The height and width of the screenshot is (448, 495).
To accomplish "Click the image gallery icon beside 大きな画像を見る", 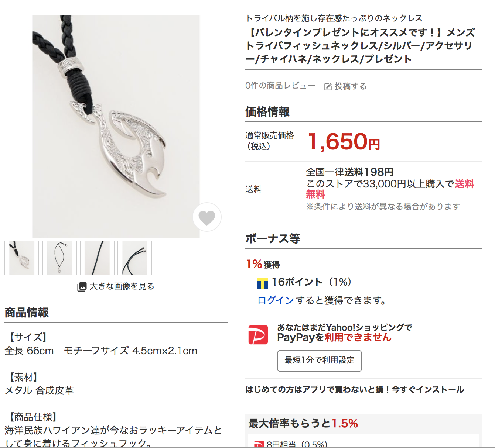I will point(82,287).
